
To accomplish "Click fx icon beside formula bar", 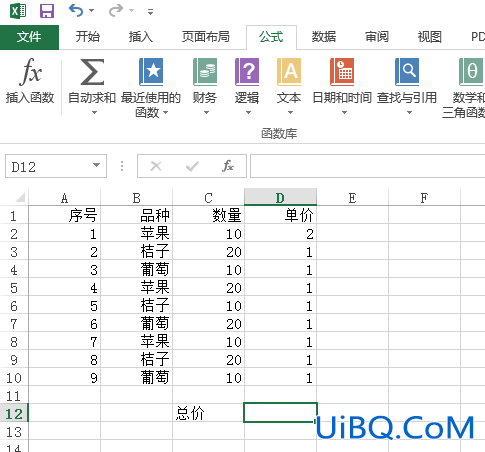I will (228, 166).
